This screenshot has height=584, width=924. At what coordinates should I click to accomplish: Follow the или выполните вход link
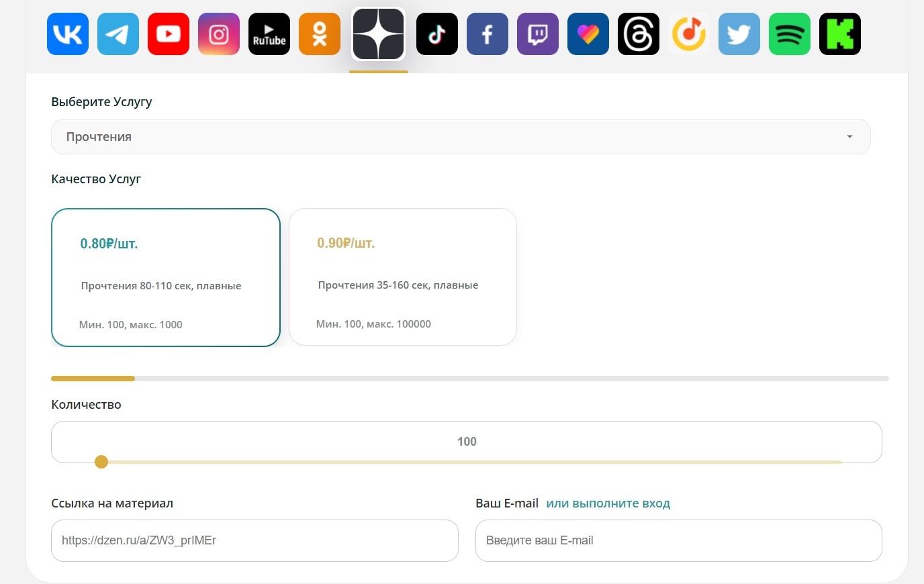608,503
